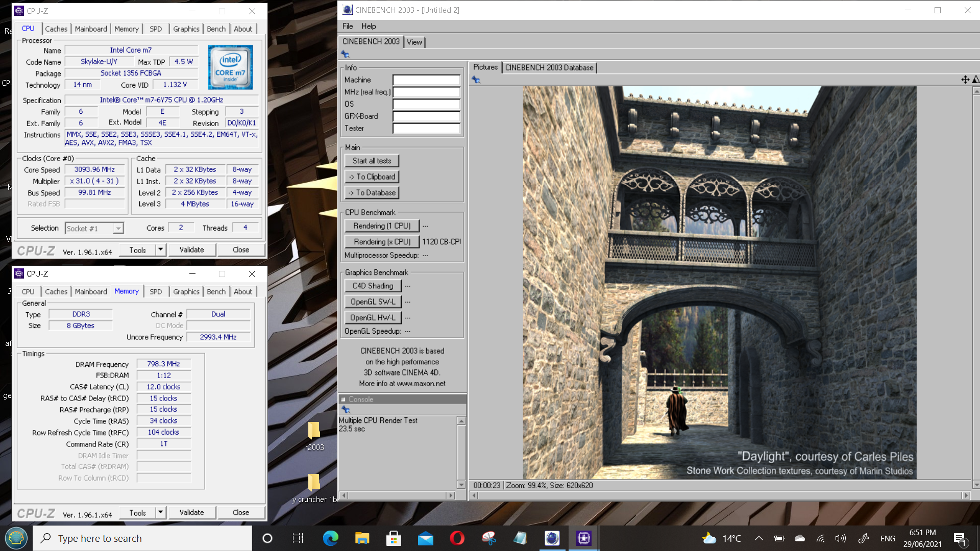Screen dimensions: 980x551
Task: Open the Mail app from the taskbar
Action: pyautogui.click(x=425, y=538)
